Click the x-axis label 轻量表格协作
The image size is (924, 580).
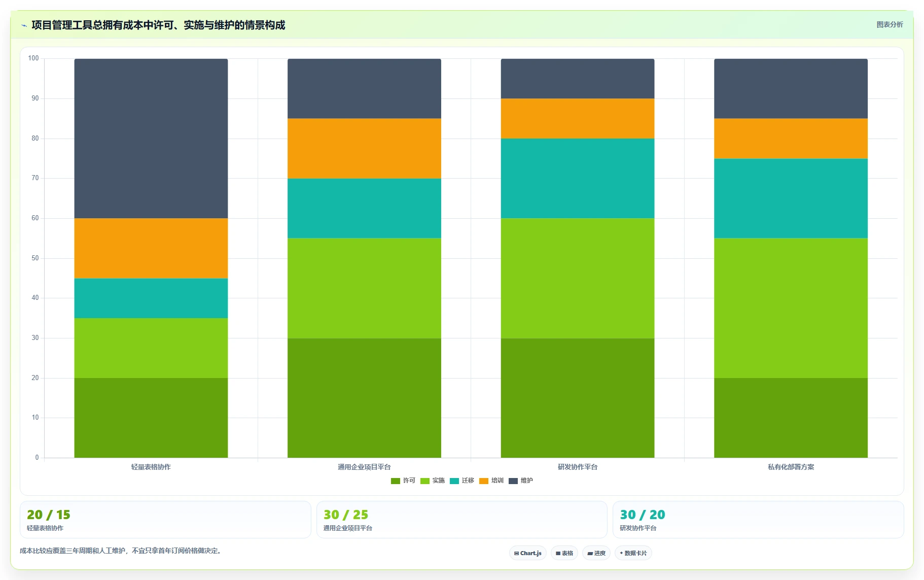(x=151, y=467)
